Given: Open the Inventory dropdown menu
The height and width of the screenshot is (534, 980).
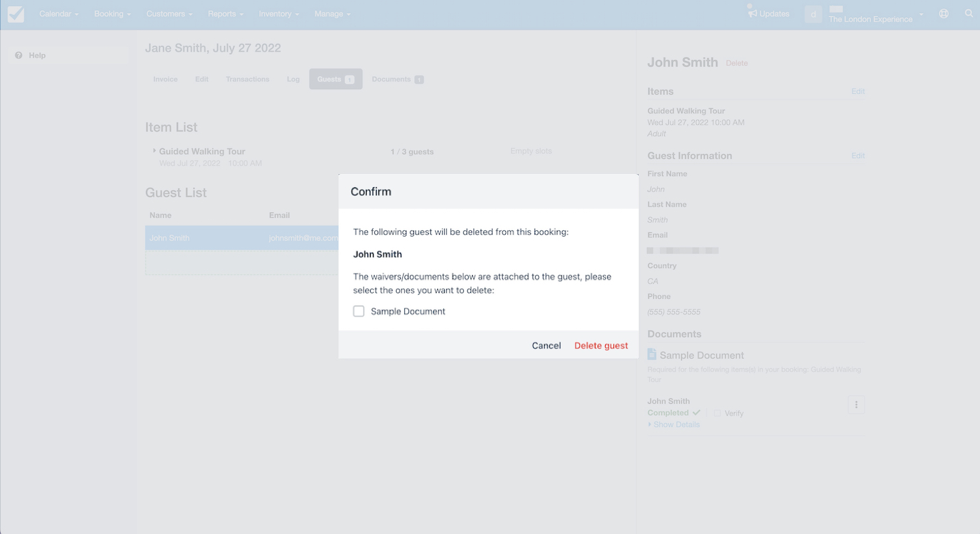Looking at the screenshot, I should [279, 14].
